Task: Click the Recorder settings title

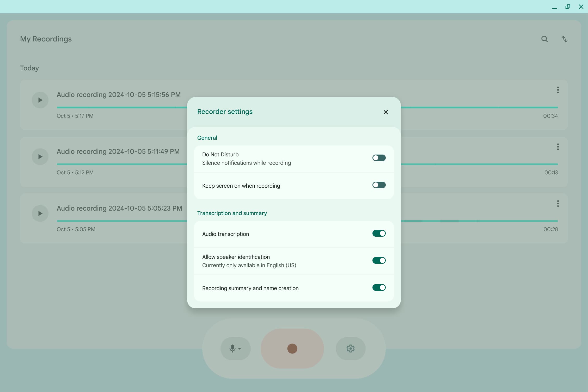Action: [225, 112]
